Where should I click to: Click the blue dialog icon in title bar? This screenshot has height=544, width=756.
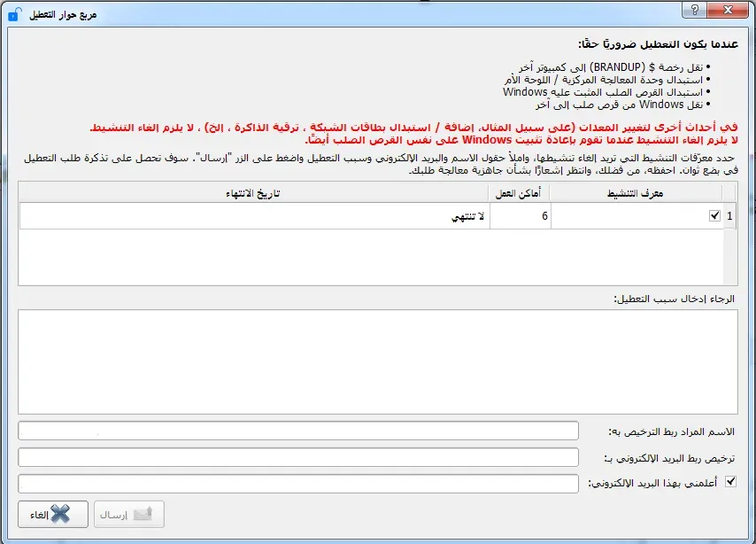[12, 14]
